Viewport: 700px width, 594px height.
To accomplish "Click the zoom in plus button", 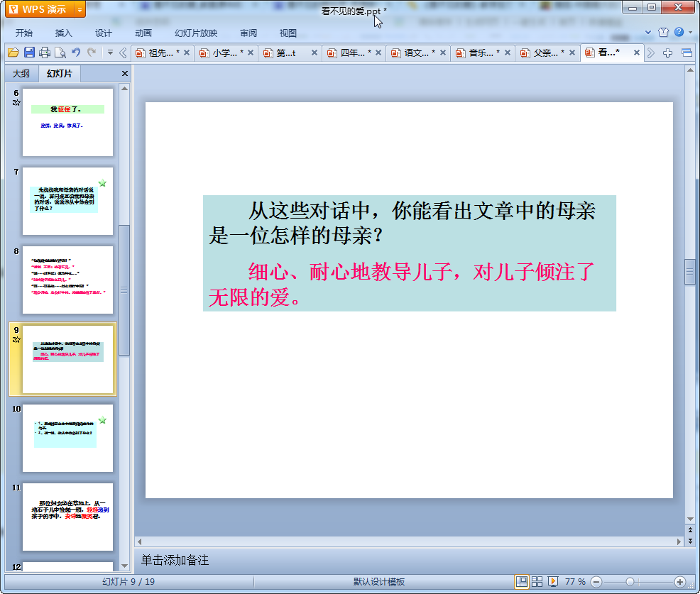I will (679, 581).
